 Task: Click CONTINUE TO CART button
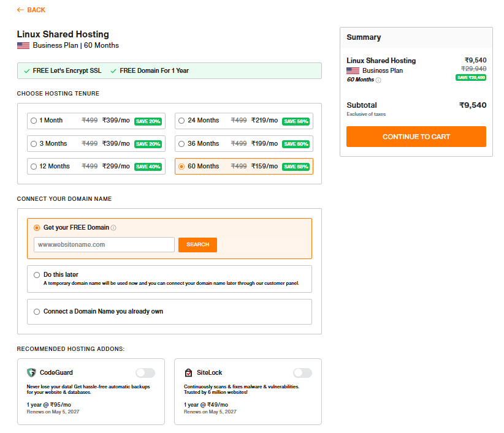pos(416,137)
